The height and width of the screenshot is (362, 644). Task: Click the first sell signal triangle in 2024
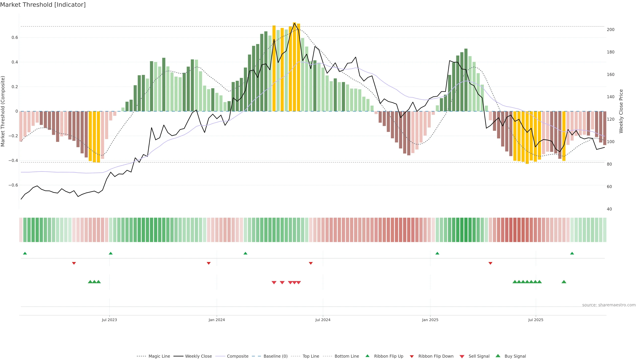tap(274, 283)
